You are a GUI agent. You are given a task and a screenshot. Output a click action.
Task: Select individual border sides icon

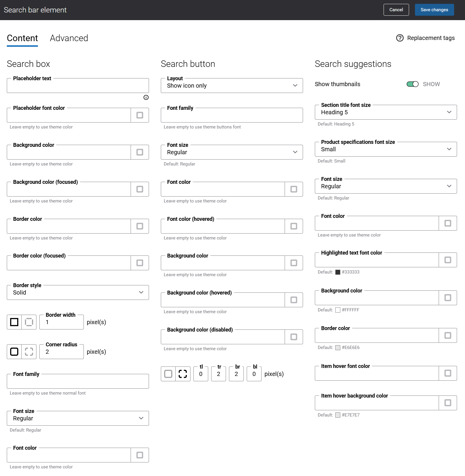(29, 322)
